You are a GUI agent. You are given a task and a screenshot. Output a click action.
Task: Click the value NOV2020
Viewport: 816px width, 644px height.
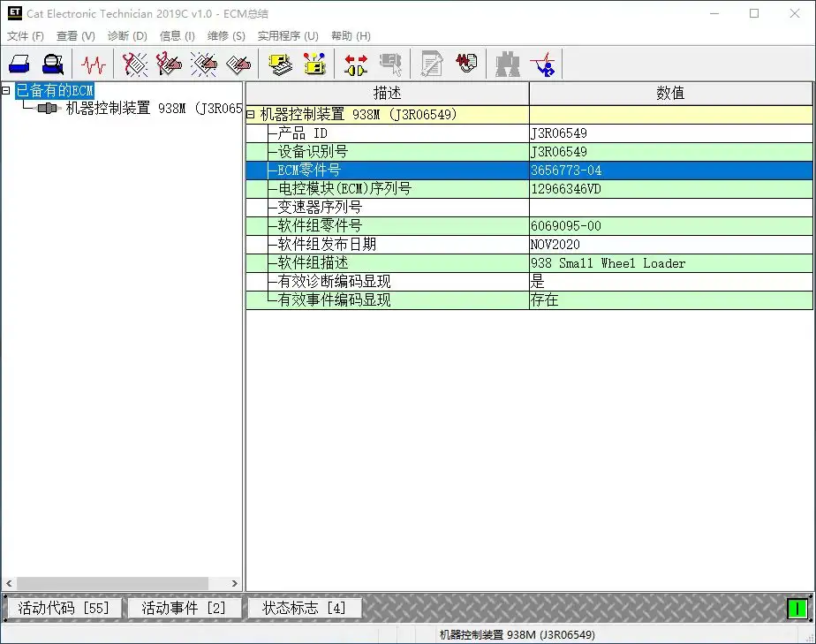tap(555, 244)
